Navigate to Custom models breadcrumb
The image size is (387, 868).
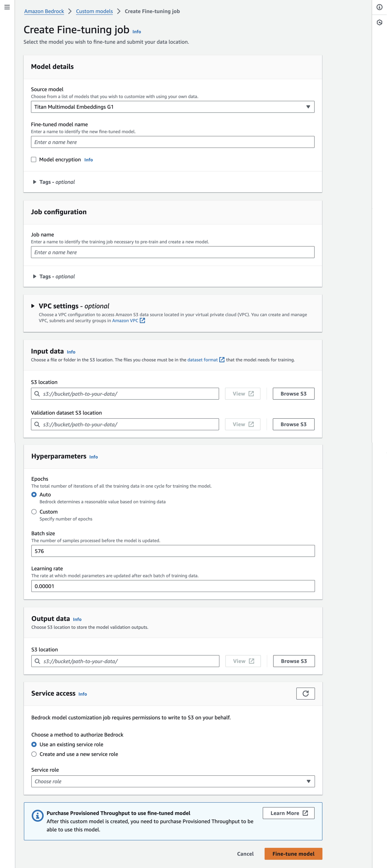pos(94,11)
